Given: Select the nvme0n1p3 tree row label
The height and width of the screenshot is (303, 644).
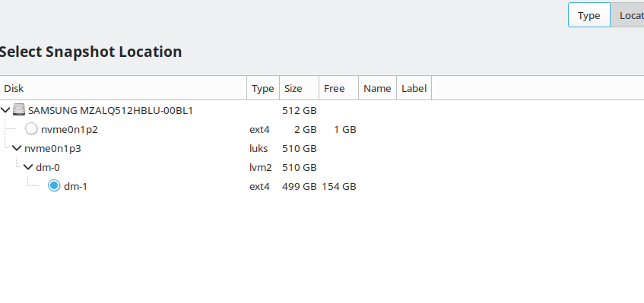Looking at the screenshot, I should pos(52,148).
